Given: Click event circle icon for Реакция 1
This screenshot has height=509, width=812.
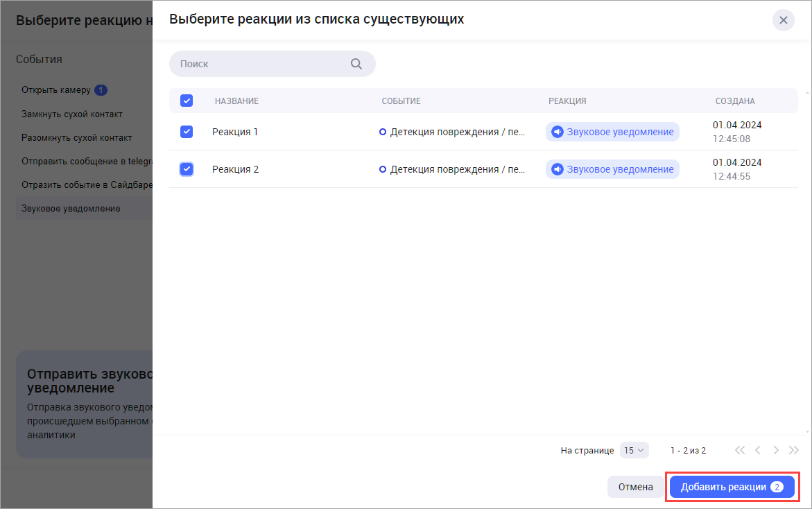Looking at the screenshot, I should coord(383,132).
